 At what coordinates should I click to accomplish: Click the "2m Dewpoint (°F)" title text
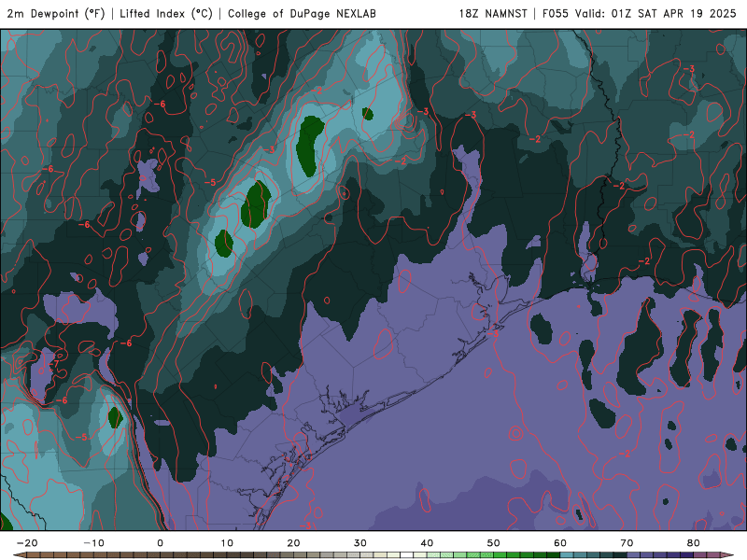click(x=56, y=13)
